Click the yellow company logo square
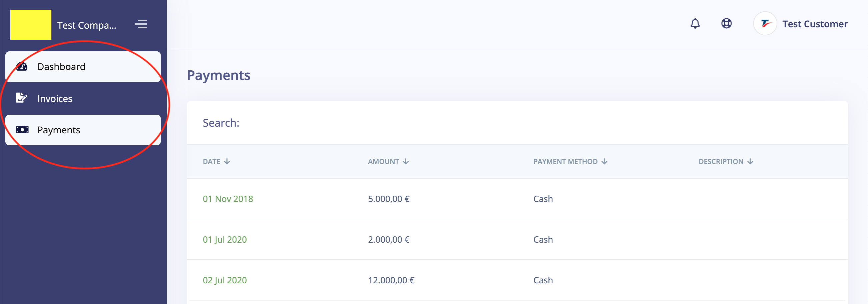868x304 pixels. pos(31,25)
